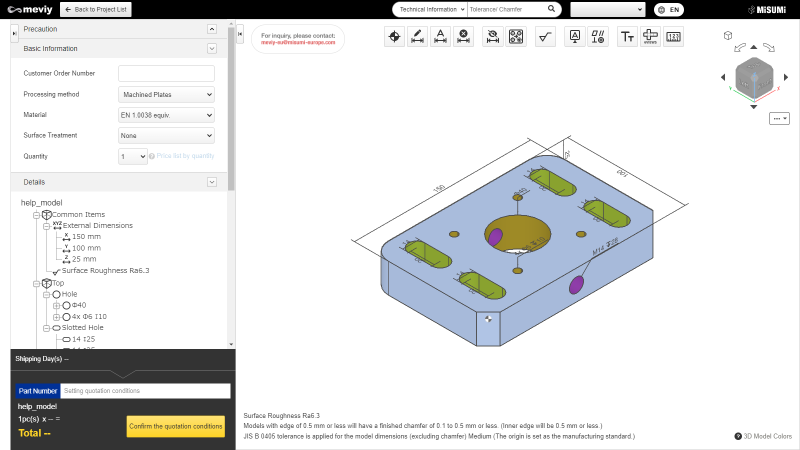
Task: Open the hole pattern tool
Action: (516, 37)
